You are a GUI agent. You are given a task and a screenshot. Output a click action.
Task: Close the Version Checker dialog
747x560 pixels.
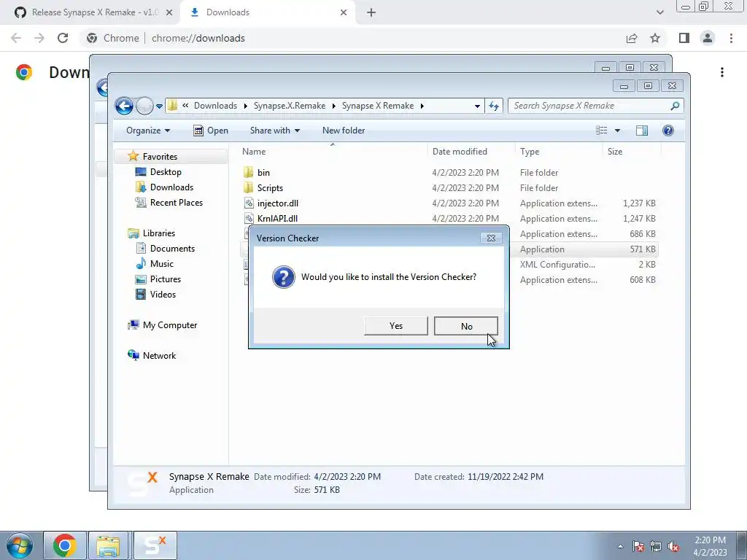click(x=491, y=238)
